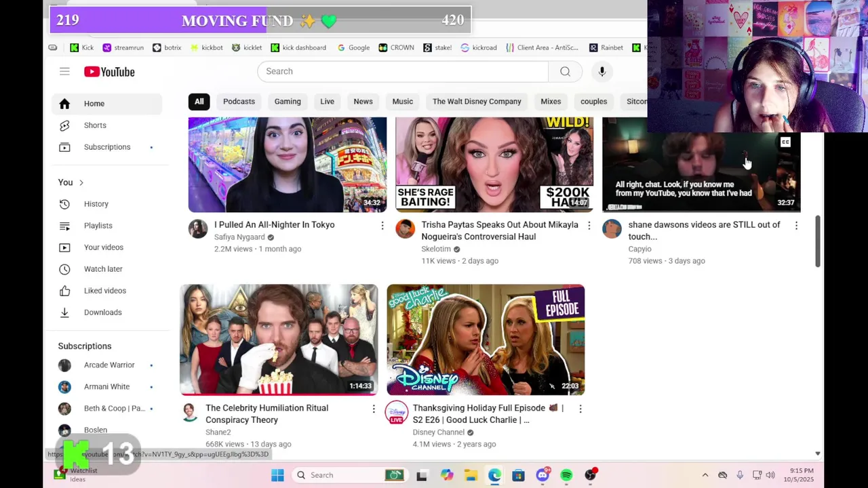The width and height of the screenshot is (868, 488).
Task: Open options menu for Trisha Paytas video
Action: (x=589, y=226)
